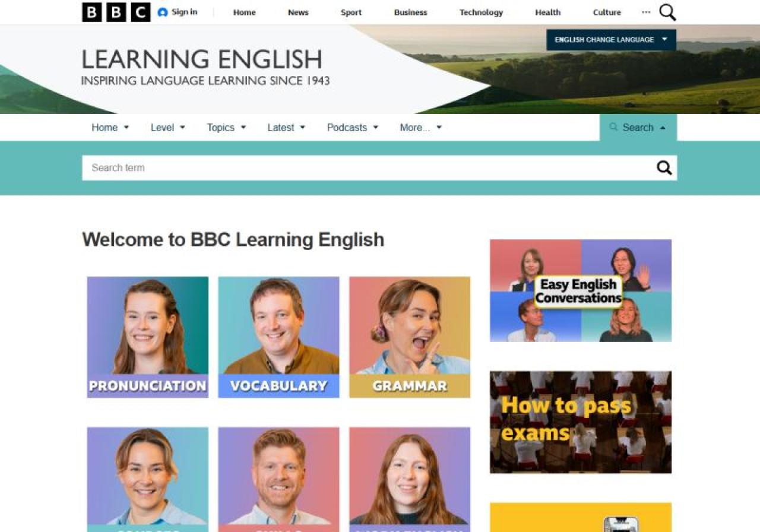Click the Welcome to BBC Learning English heading
Viewport: 760px width, 532px height.
(x=233, y=239)
